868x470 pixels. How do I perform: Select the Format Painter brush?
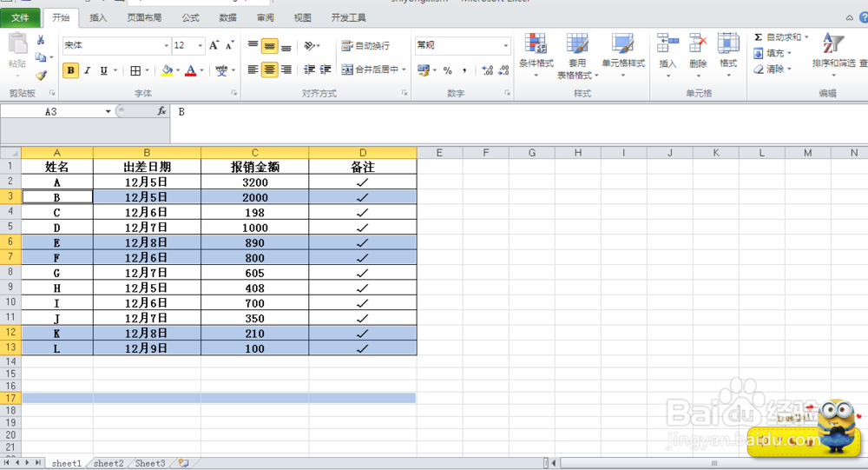pyautogui.click(x=41, y=75)
